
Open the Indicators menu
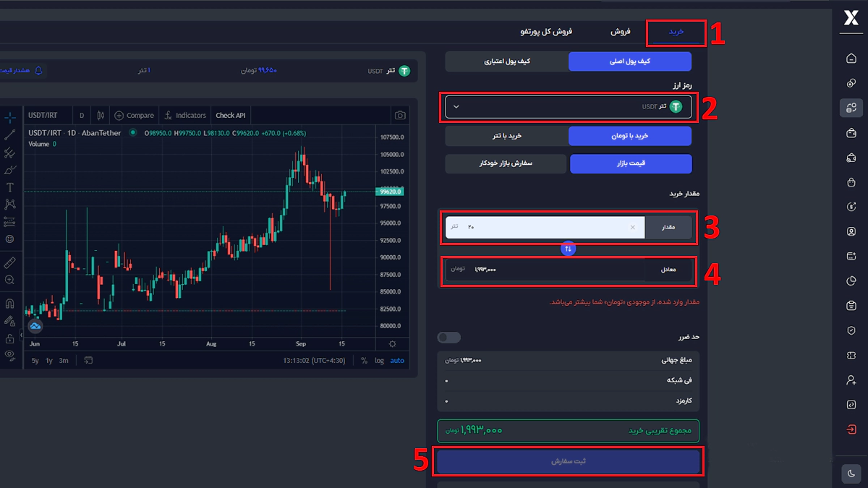(x=185, y=115)
